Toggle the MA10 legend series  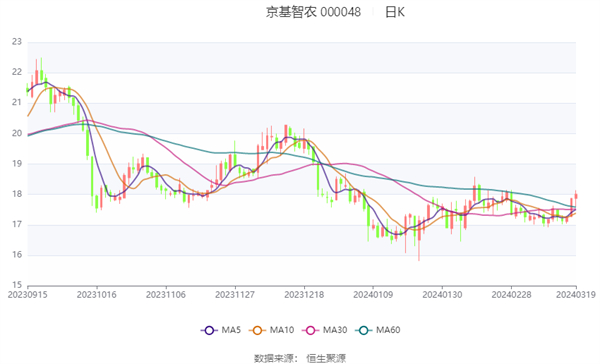271,330
